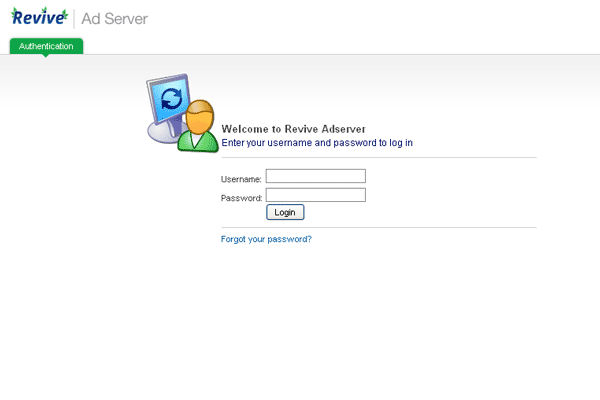Click the green leaf on the Revive logo

(x=65, y=13)
